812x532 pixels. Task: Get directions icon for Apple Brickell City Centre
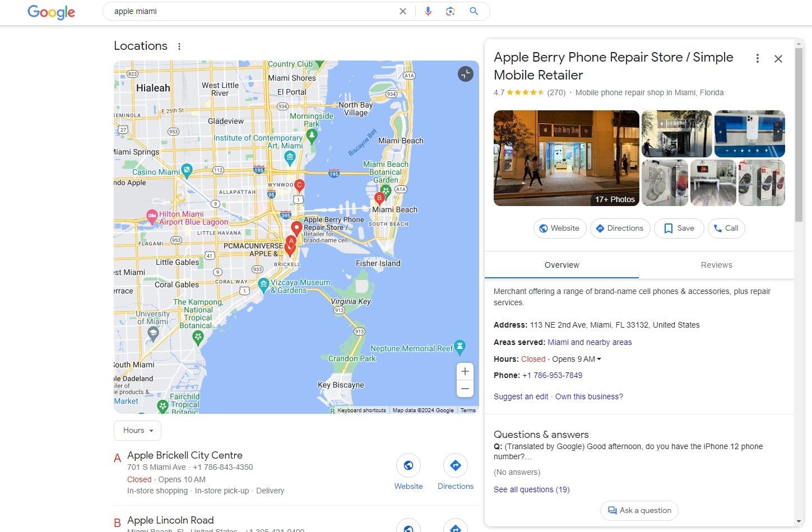(x=456, y=465)
